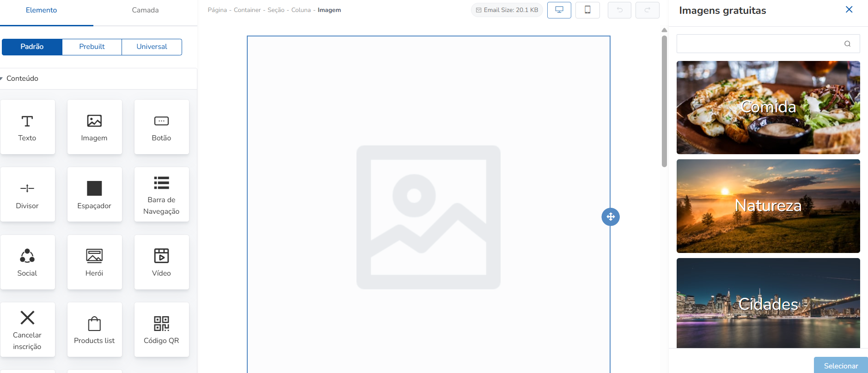Select the Código QR element
868x373 pixels.
click(x=162, y=330)
